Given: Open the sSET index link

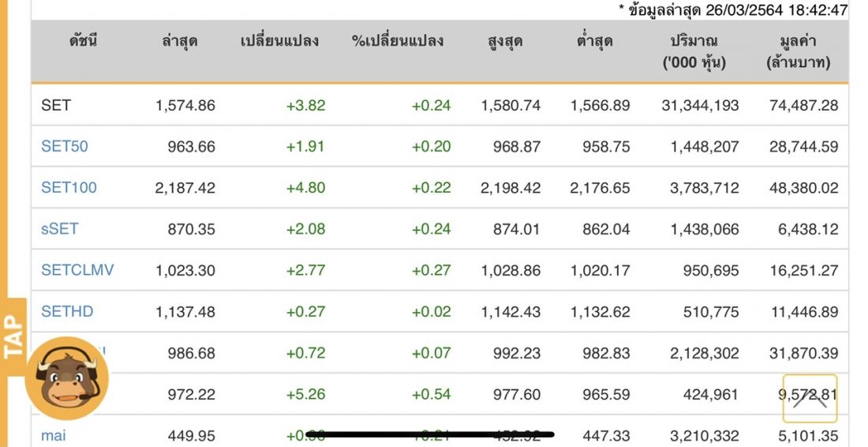Looking at the screenshot, I should click(x=60, y=229).
